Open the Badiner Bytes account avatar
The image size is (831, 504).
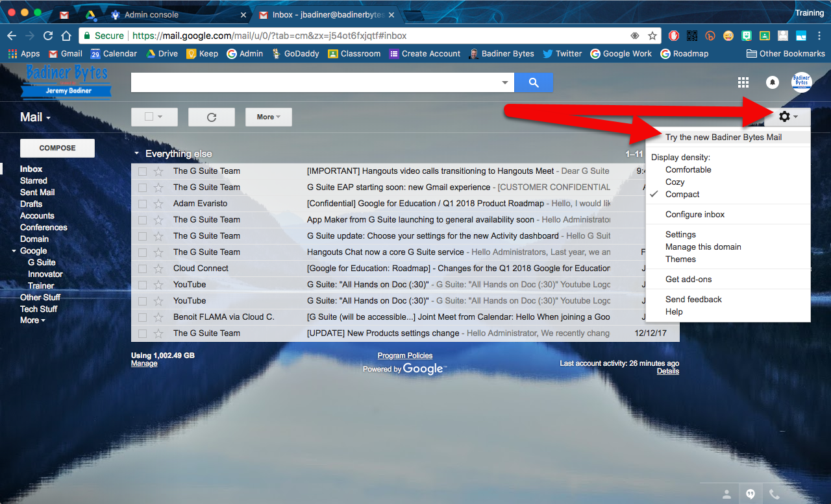[802, 82]
